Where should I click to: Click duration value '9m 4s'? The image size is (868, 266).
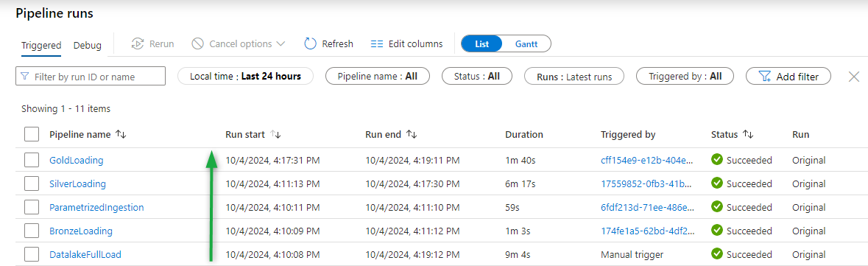(518, 255)
